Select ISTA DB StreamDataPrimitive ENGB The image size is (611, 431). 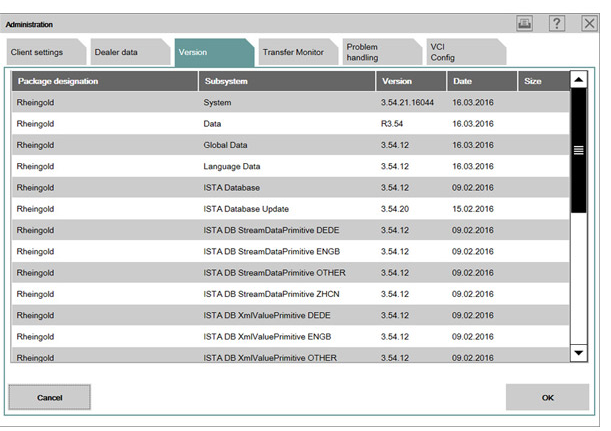tap(272, 252)
